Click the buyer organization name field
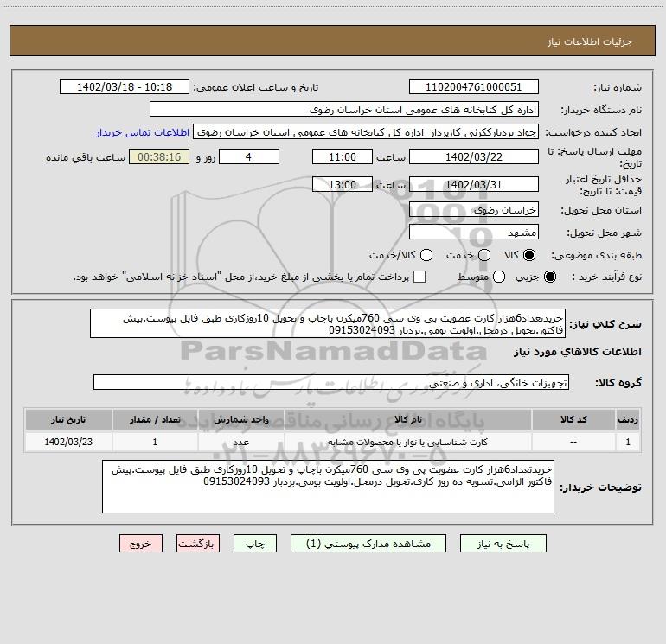The height and width of the screenshot is (644, 666). 344,110
